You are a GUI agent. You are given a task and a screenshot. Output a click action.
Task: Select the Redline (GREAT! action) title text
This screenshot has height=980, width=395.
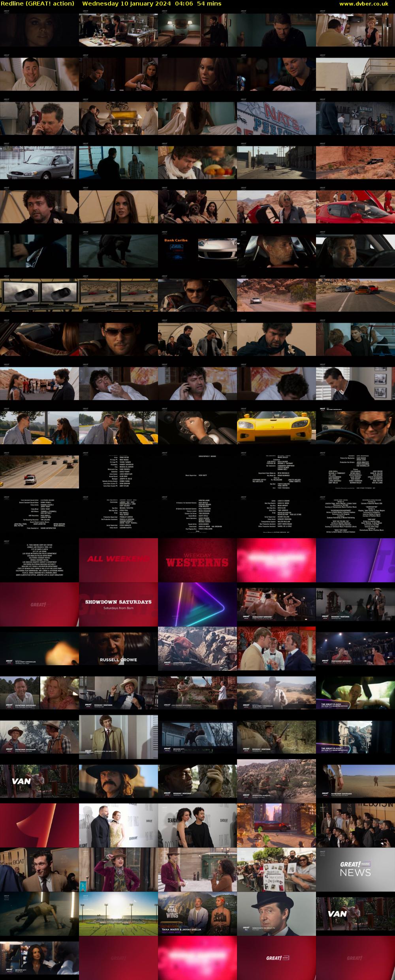point(37,4)
